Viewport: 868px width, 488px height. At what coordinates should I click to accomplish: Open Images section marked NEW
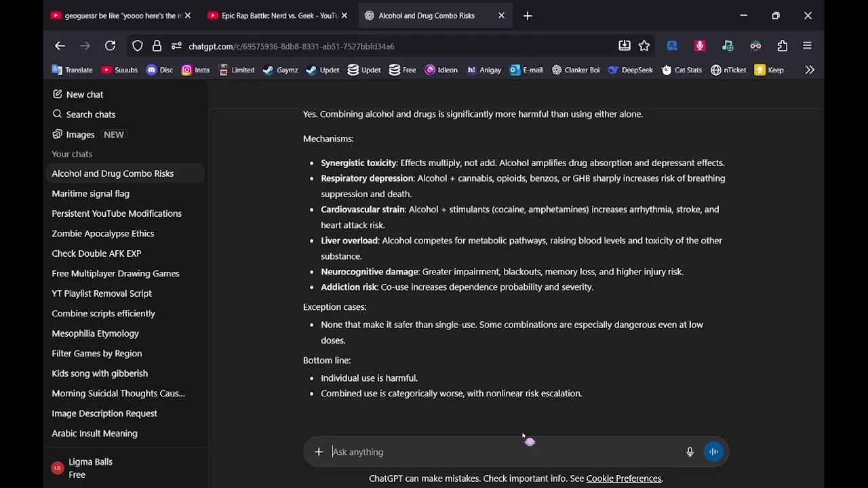click(x=125, y=134)
